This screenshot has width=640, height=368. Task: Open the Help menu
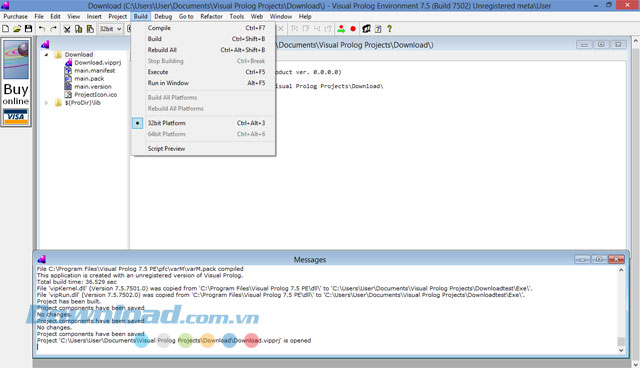coord(305,16)
